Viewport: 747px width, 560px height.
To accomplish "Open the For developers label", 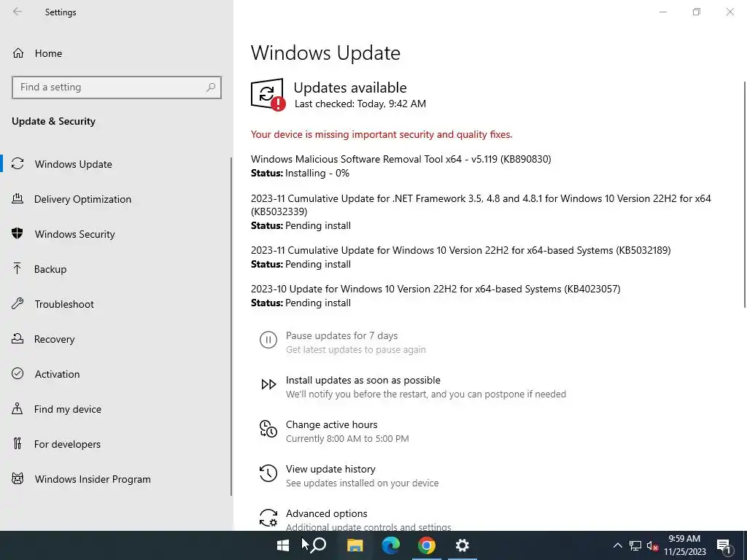I will click(67, 444).
